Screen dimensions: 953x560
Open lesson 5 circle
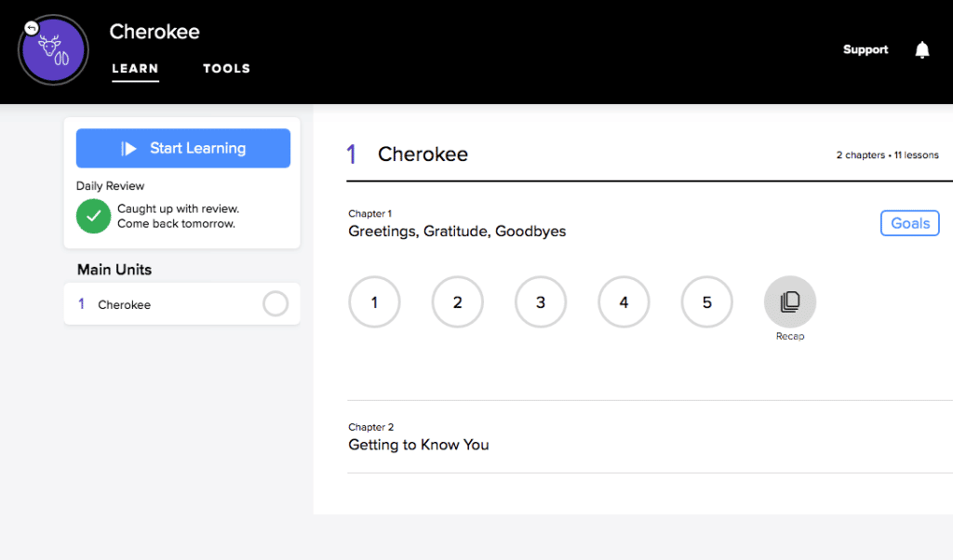coord(707,302)
